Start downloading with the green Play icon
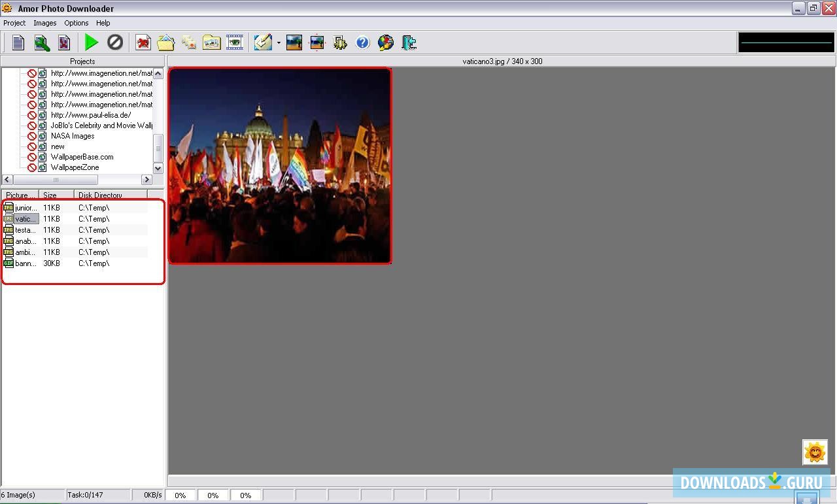The width and height of the screenshot is (837, 504). (92, 42)
